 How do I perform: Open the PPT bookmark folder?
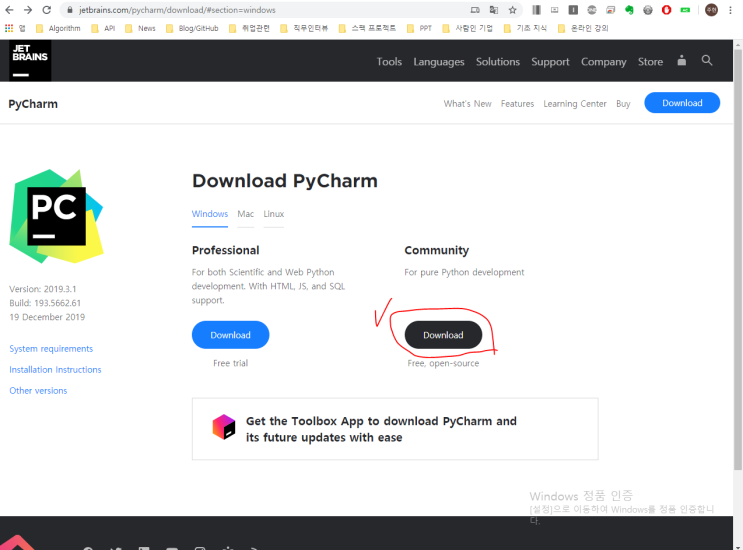[x=420, y=28]
